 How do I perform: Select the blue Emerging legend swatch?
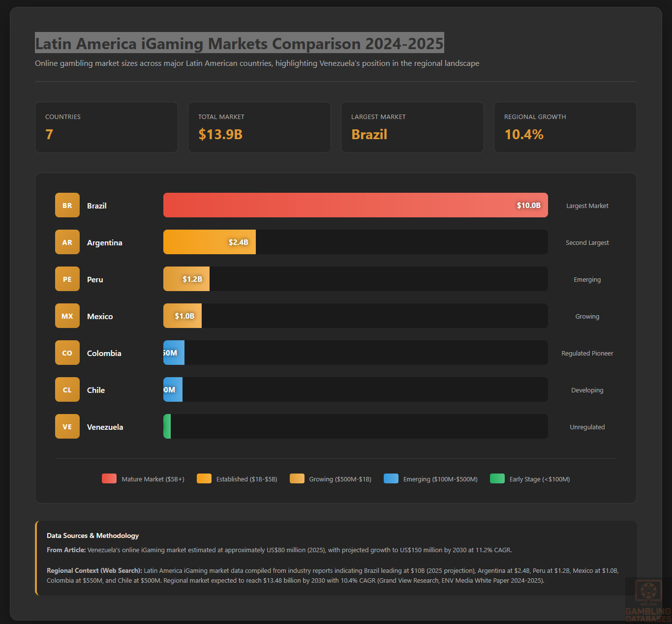391,479
